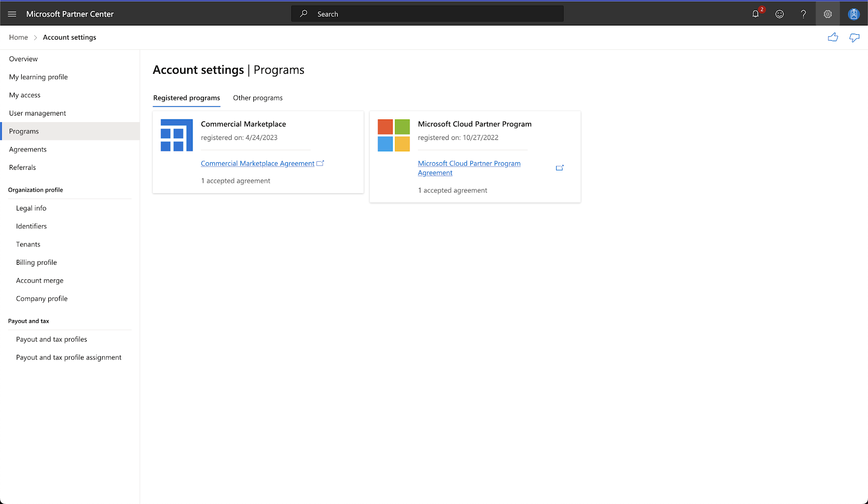
Task: Open Payout and tax profiles
Action: coord(52,340)
